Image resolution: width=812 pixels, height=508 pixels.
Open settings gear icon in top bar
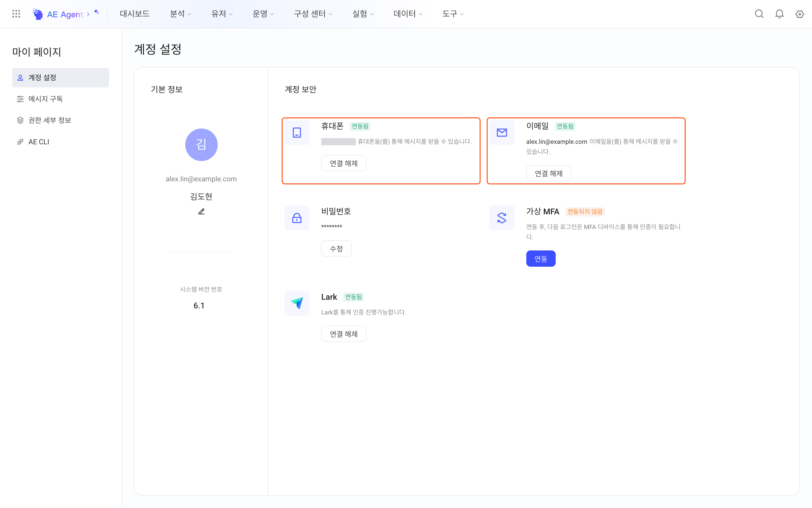click(800, 14)
